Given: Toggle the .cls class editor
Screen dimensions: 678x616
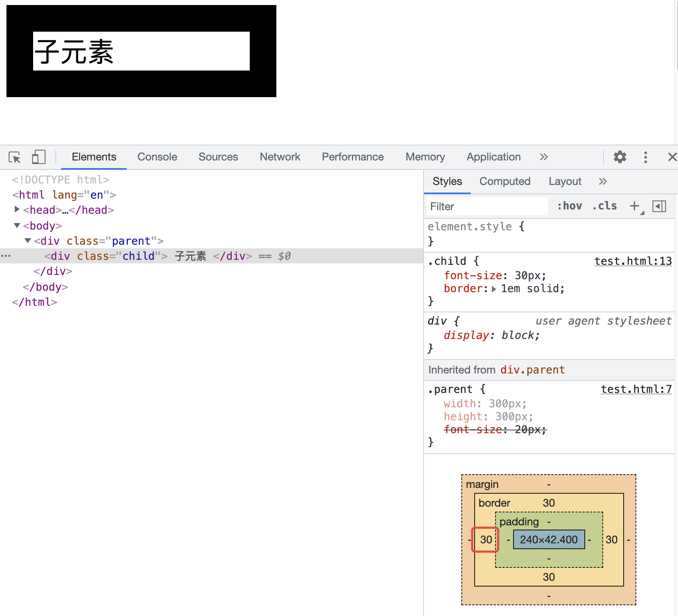Looking at the screenshot, I should pyautogui.click(x=605, y=206).
